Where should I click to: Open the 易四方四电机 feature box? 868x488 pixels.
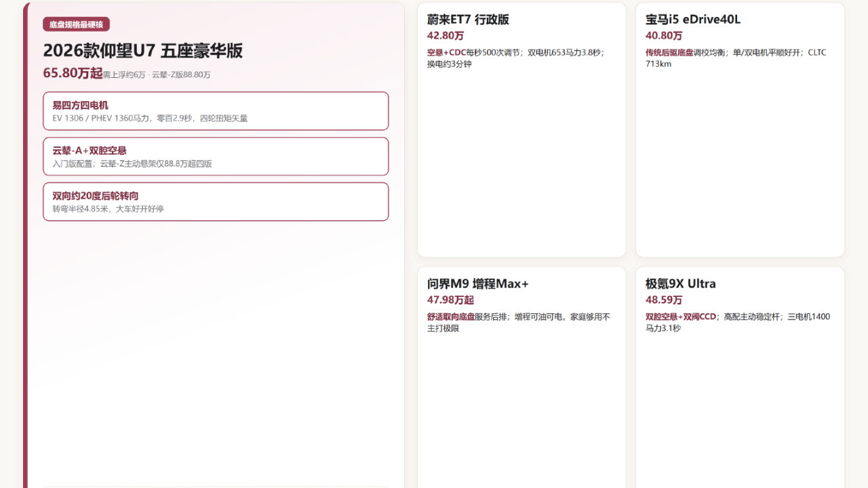(216, 111)
